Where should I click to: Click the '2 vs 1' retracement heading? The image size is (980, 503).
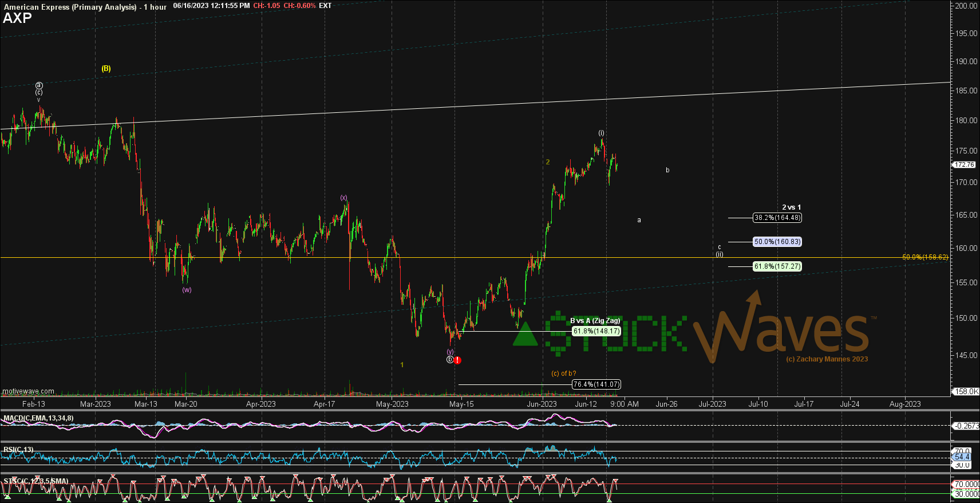coord(792,207)
